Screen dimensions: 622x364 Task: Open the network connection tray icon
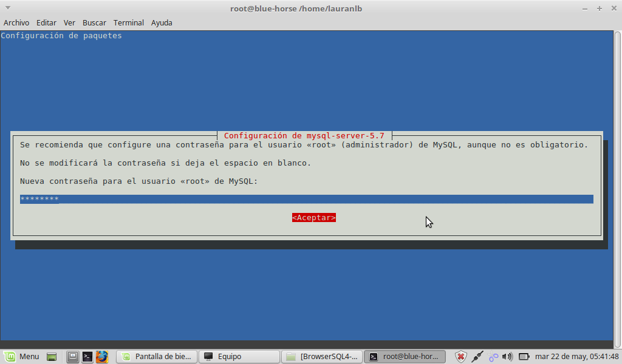click(477, 357)
